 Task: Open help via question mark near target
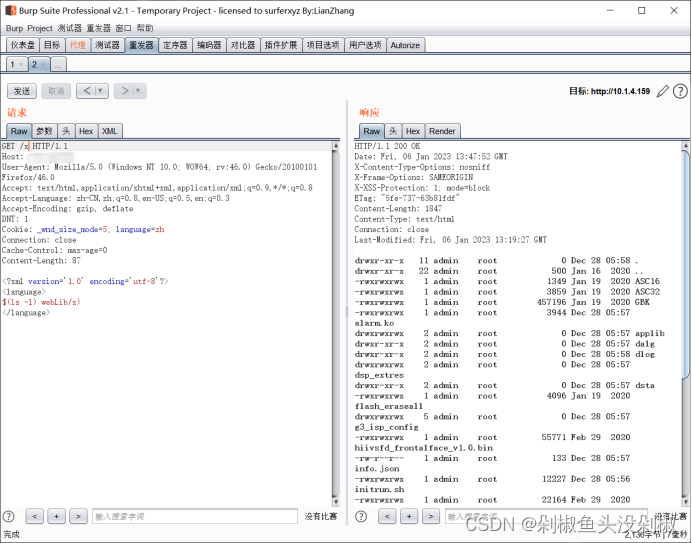tap(680, 91)
